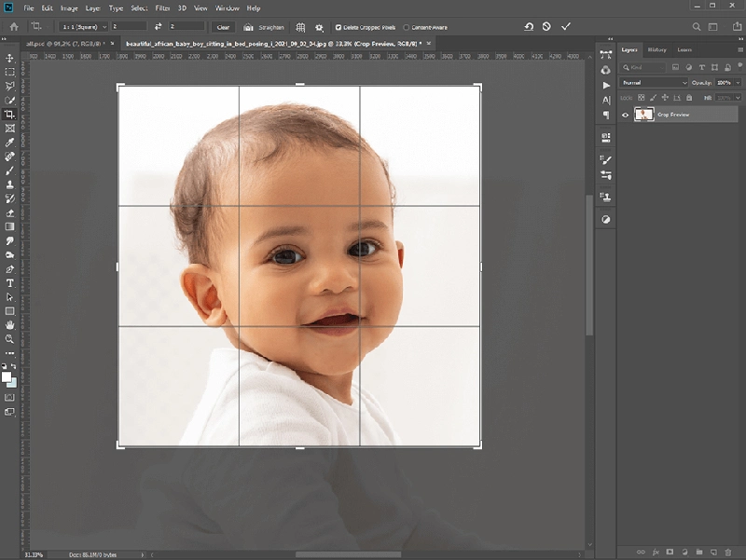Click the Clear button

223,27
